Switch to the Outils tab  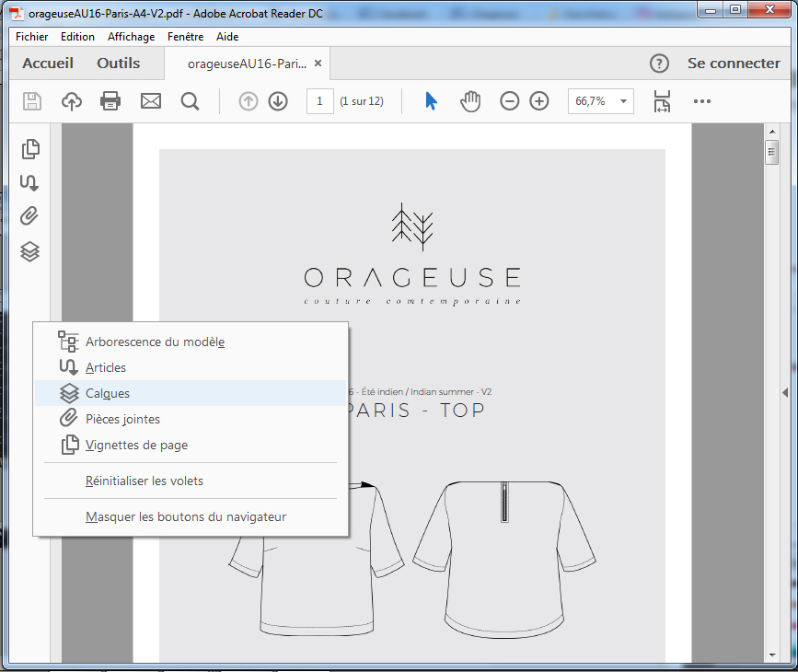(x=119, y=64)
